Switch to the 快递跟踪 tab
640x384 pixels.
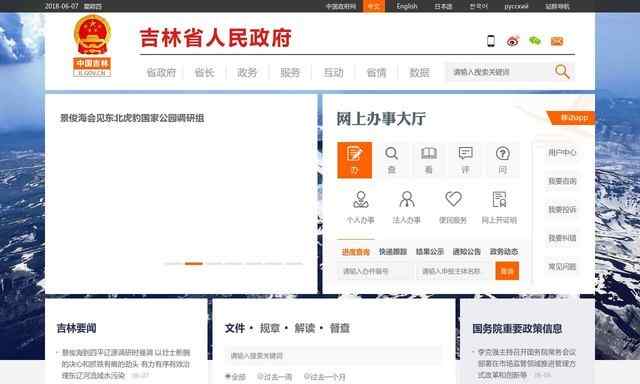point(393,252)
